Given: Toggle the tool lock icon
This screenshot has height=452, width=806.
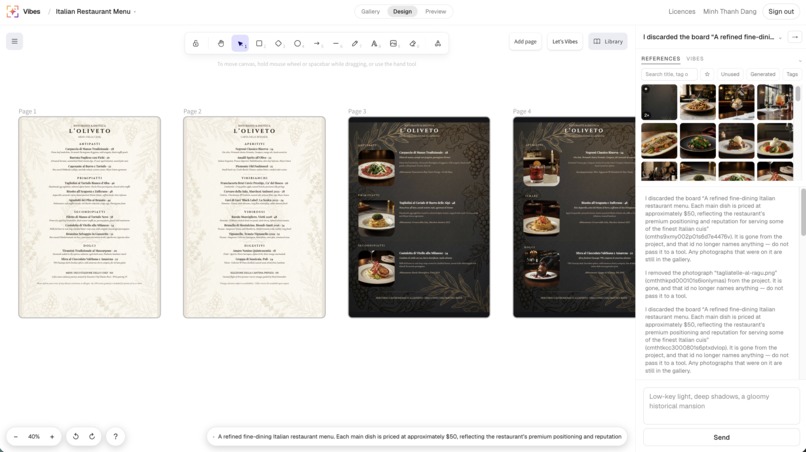Looking at the screenshot, I should coord(196,44).
